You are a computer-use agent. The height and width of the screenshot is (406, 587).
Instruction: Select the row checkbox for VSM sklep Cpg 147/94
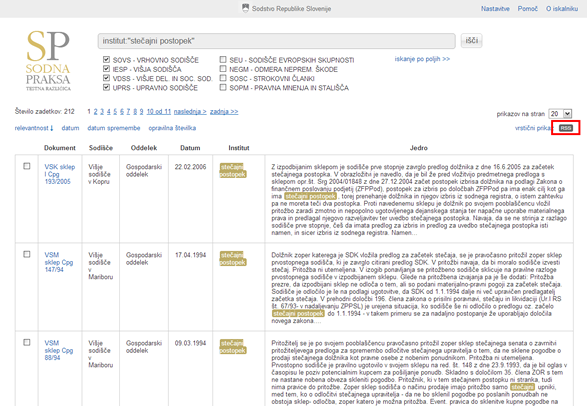point(27,254)
